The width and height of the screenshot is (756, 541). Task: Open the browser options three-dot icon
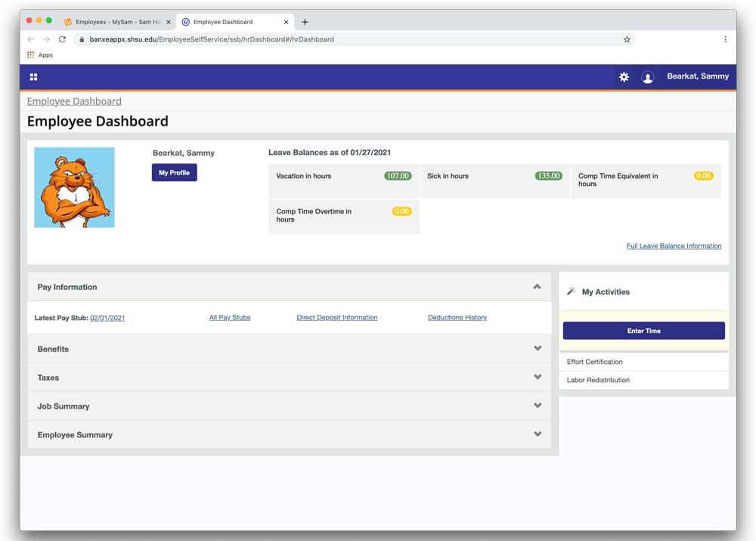[725, 39]
